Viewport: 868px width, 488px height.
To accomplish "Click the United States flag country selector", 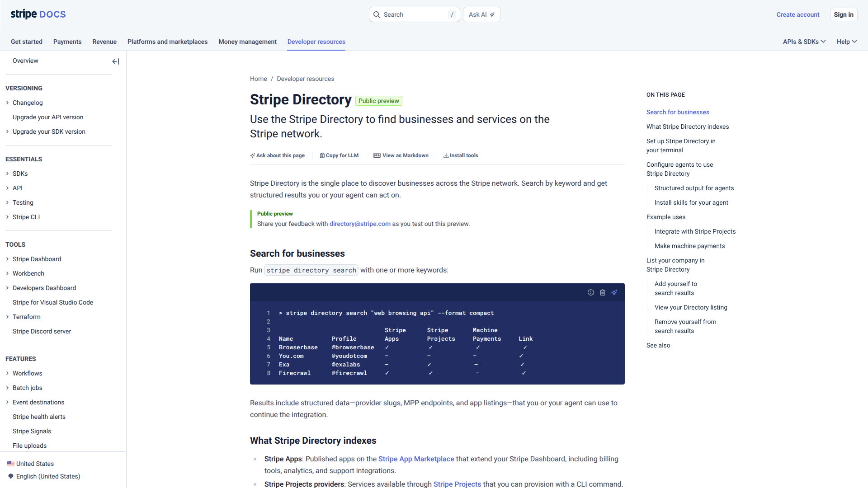I will 31,464.
